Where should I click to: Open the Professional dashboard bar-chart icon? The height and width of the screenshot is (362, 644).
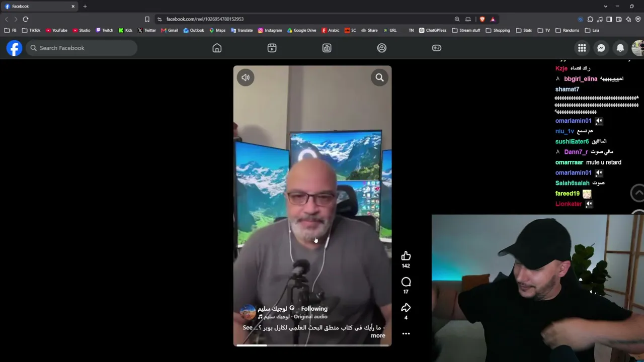tap(327, 48)
